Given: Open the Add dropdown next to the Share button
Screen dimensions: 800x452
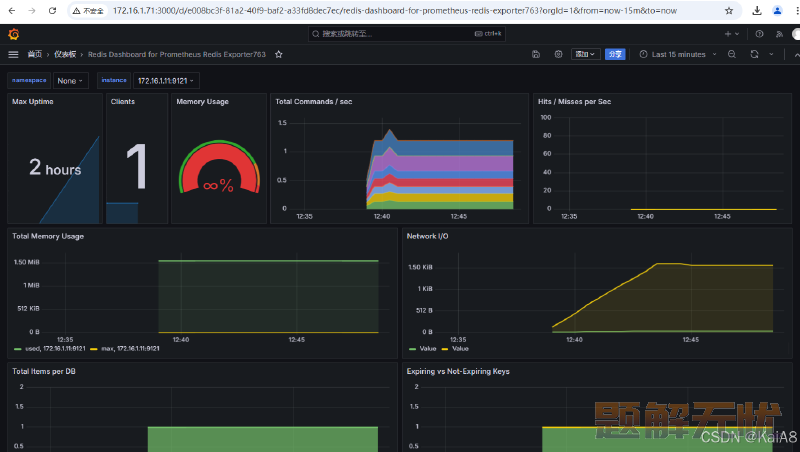Looking at the screenshot, I should click(585, 54).
